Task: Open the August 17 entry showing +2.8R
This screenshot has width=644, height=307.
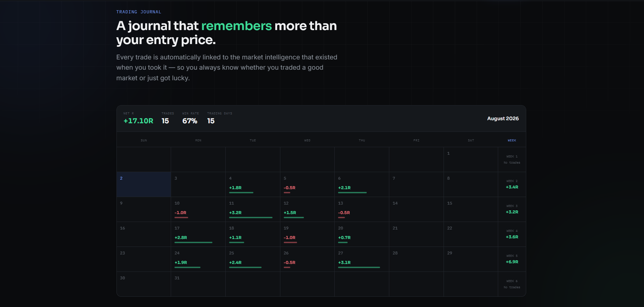Action: pyautogui.click(x=198, y=234)
